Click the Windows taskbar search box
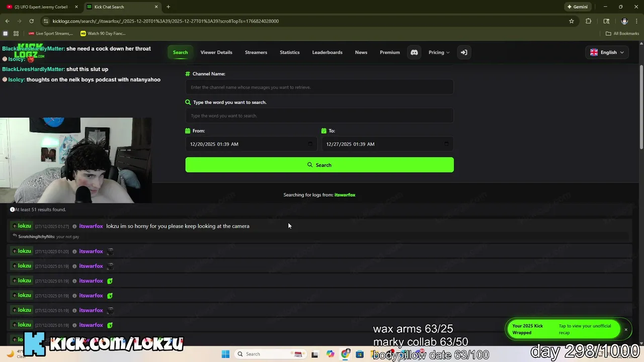 pyautogui.click(x=271, y=354)
